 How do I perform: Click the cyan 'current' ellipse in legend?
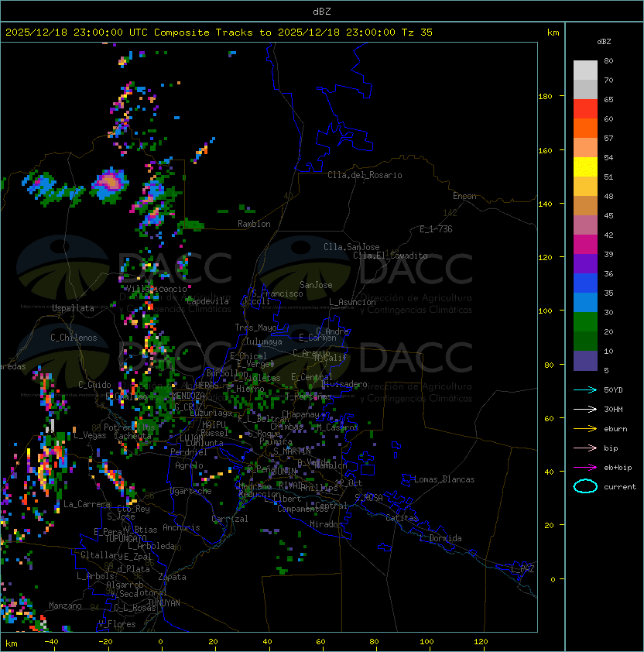click(585, 486)
